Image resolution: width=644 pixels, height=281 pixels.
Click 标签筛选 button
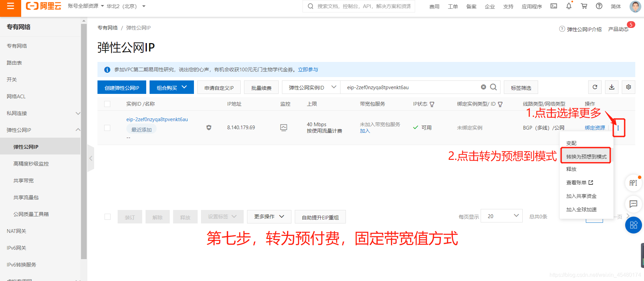(x=521, y=87)
